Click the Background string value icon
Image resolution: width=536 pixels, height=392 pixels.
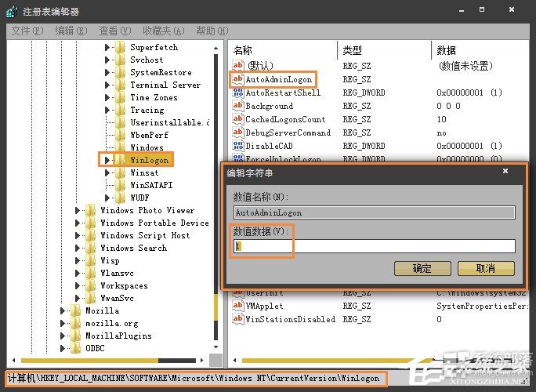tap(237, 106)
